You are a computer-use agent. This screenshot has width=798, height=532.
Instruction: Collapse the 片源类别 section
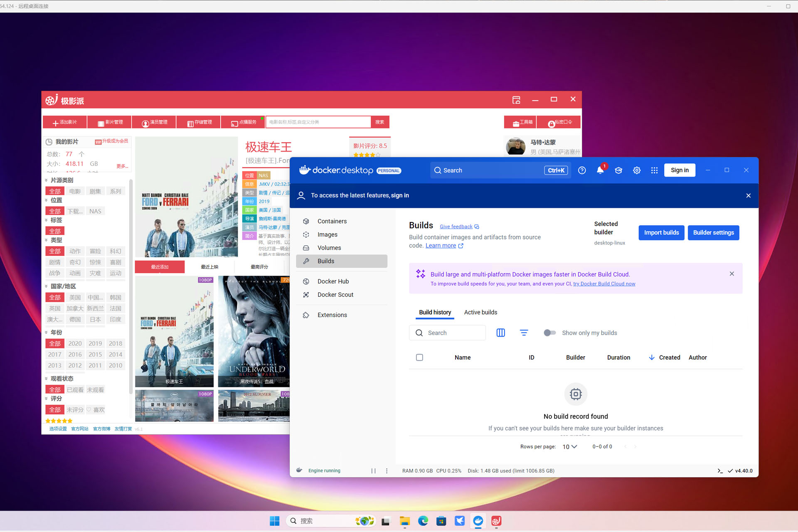[47, 180]
